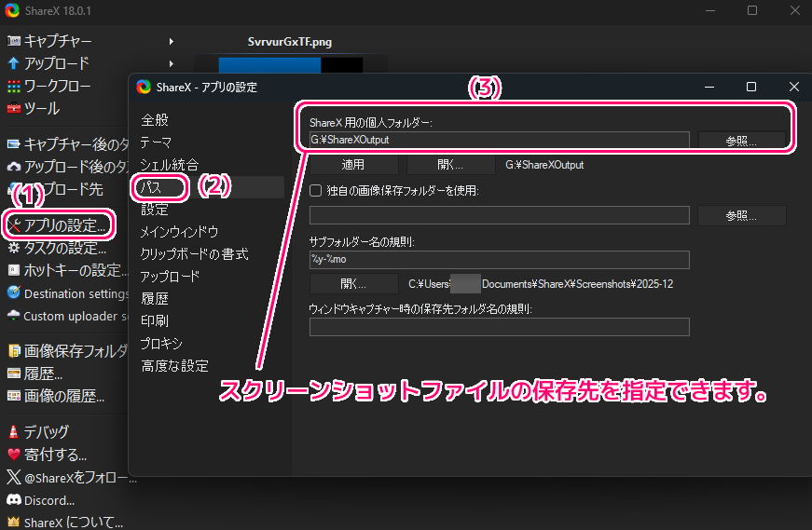Click the custom image save folder field
This screenshot has width=812, height=530.
pos(499,215)
